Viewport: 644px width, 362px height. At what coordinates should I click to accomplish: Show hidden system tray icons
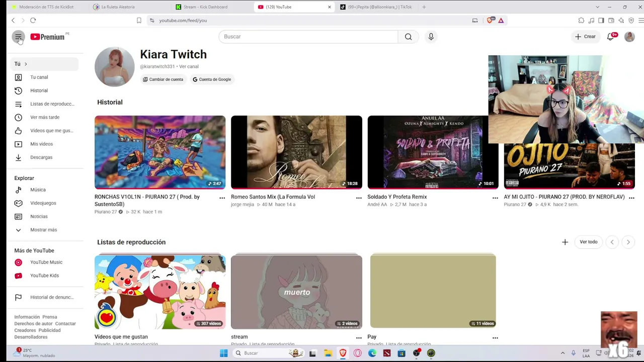(562, 353)
